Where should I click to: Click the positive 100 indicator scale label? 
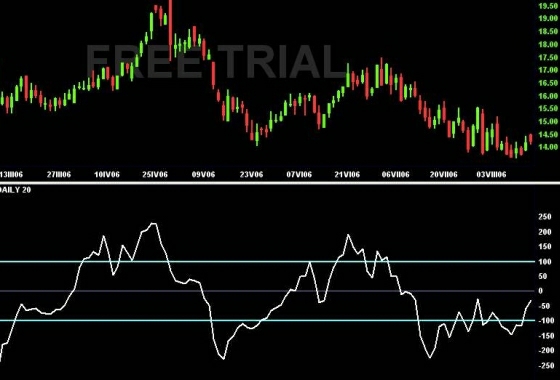point(545,262)
